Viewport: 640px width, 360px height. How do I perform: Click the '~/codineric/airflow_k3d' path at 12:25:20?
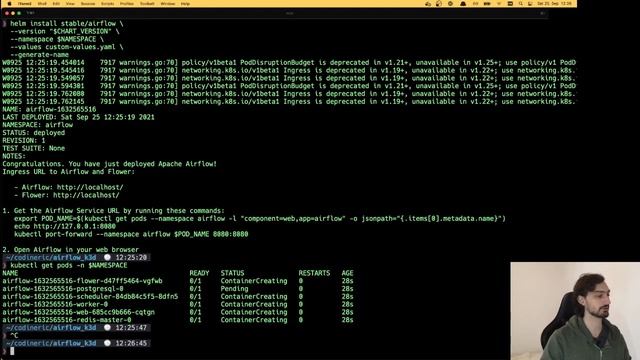pos(51,257)
